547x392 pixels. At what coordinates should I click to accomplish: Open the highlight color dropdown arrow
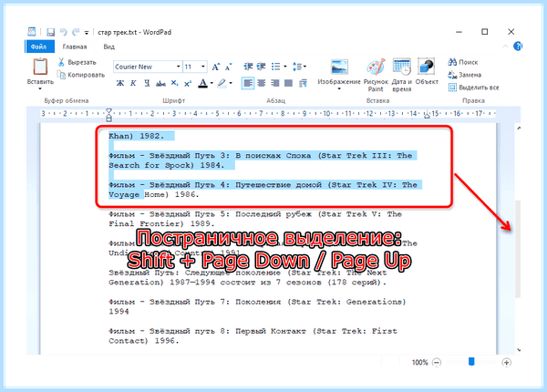point(231,83)
